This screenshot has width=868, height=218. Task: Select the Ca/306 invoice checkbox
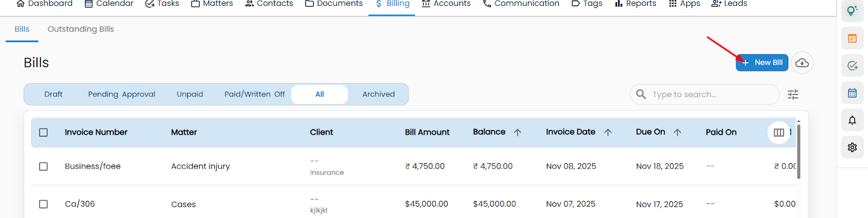pos(43,204)
